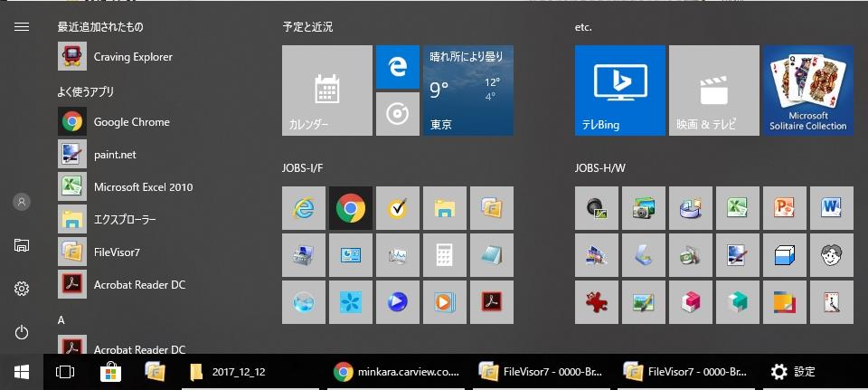Open the paint.net tile in JOBS-H/W
Image resolution: width=868 pixels, height=390 pixels.
738,255
